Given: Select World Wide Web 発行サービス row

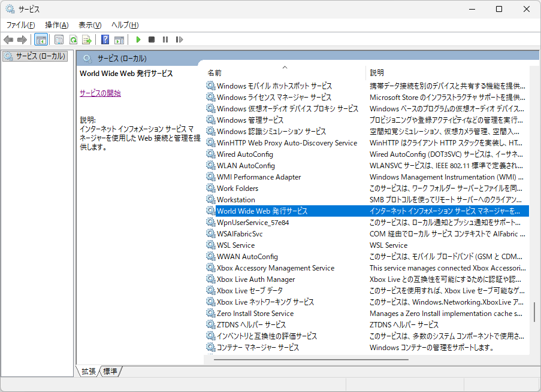Looking at the screenshot, I should tap(367, 211).
